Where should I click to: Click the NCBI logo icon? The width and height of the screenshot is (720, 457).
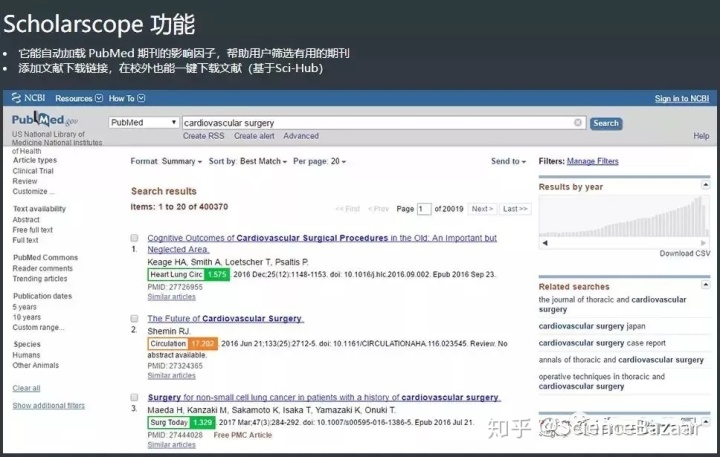coord(17,98)
